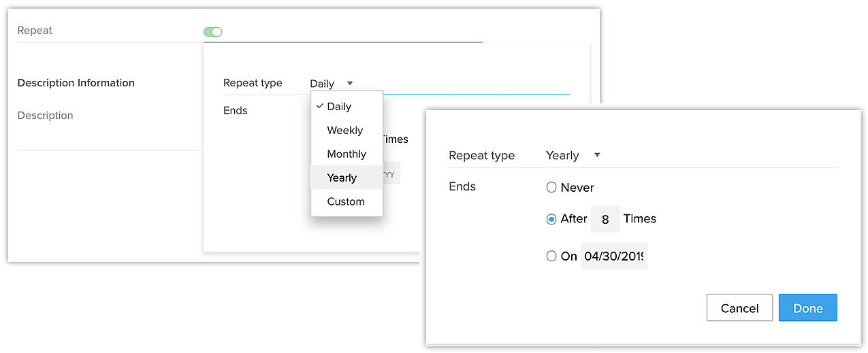Screen dimensions: 868x353
Task: Select Custom repeat option
Action: [x=346, y=202]
